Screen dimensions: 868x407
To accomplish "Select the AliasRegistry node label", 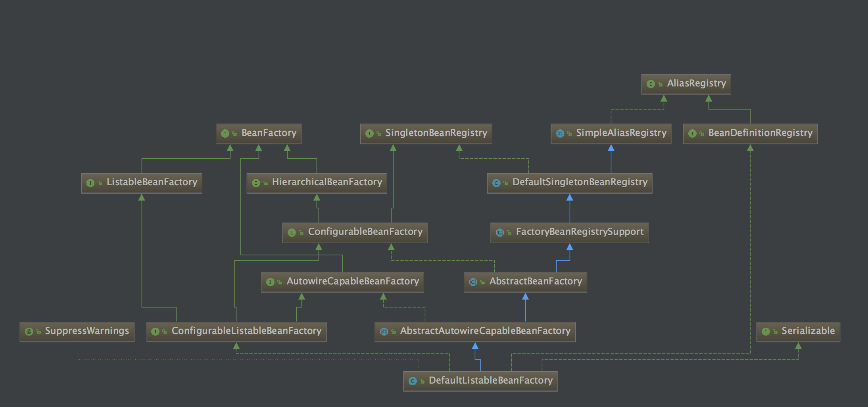I will tap(696, 83).
